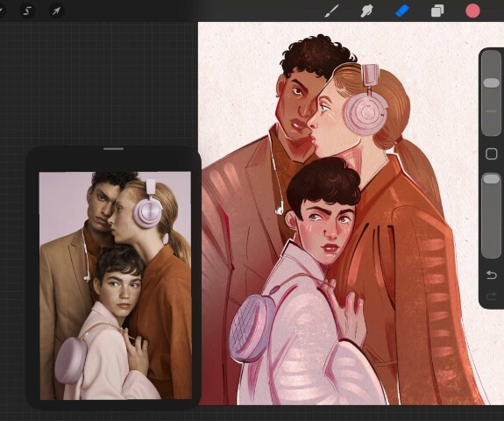Choose the Paint brush tool
Image resolution: width=504 pixels, height=421 pixels.
331,11
